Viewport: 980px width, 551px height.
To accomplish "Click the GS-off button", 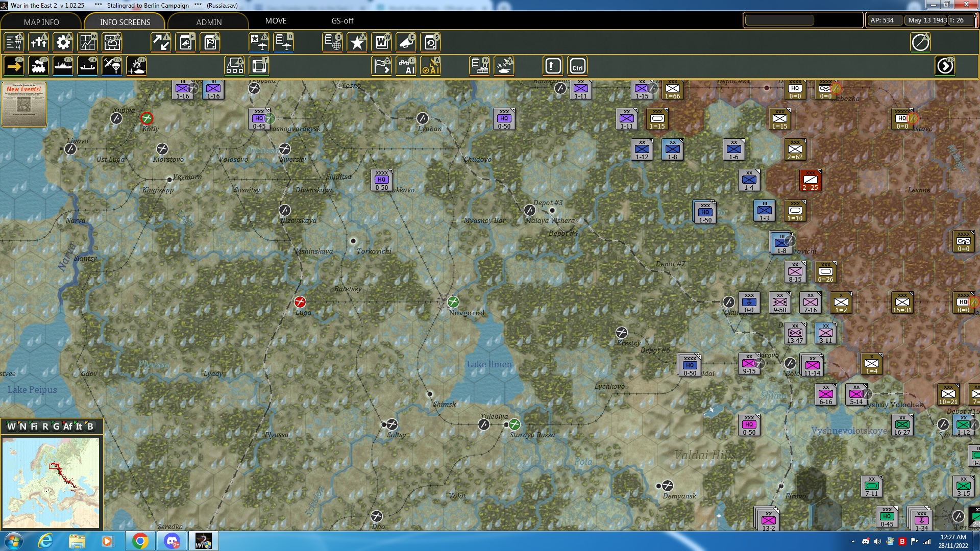I will tap(342, 21).
